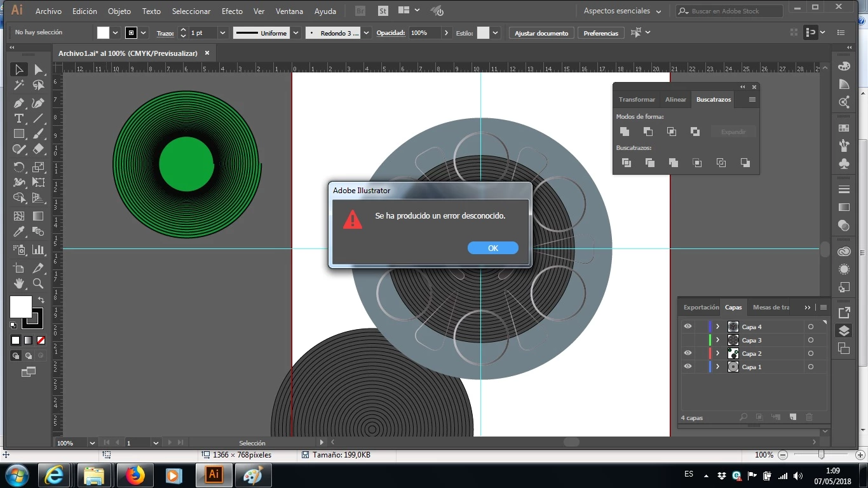
Task: Click Ajustar documento button
Action: tap(541, 33)
